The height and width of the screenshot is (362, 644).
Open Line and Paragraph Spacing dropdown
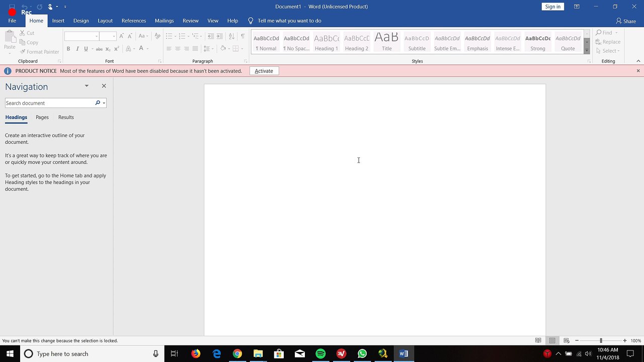click(x=209, y=49)
